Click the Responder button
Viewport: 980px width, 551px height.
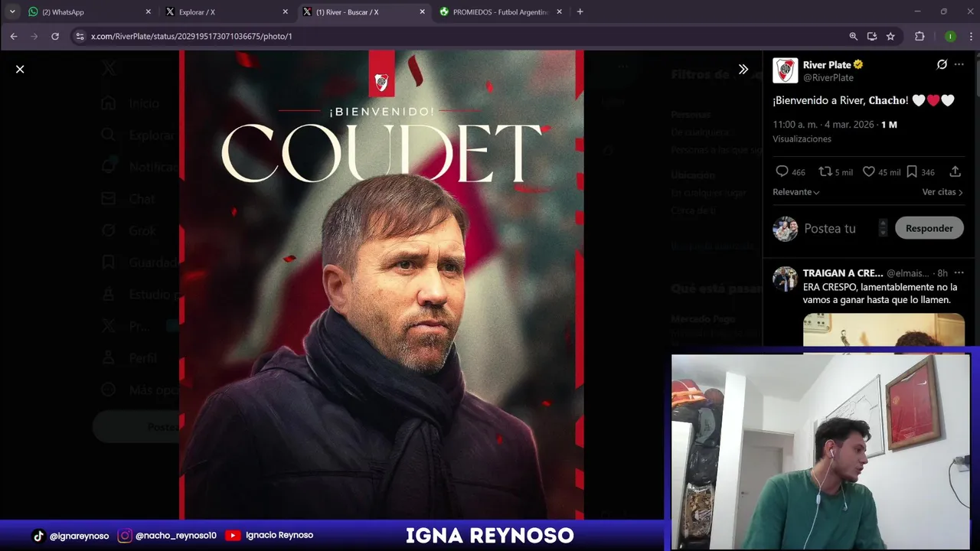tap(929, 228)
